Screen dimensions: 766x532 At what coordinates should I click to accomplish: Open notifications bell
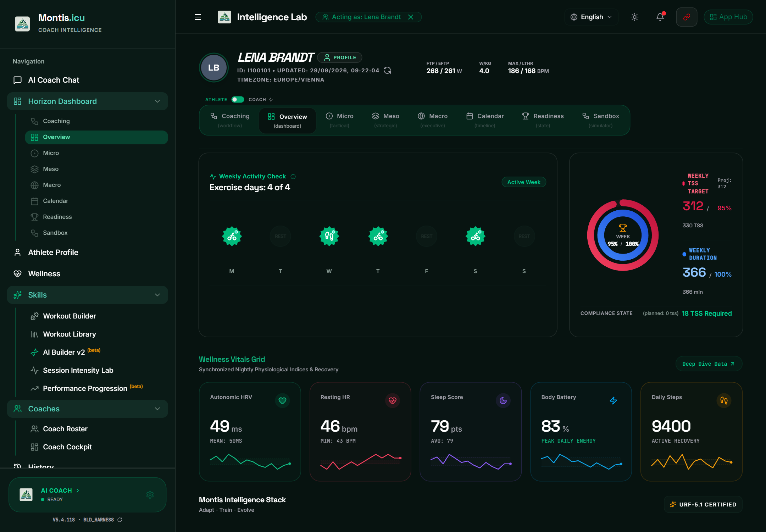point(660,17)
